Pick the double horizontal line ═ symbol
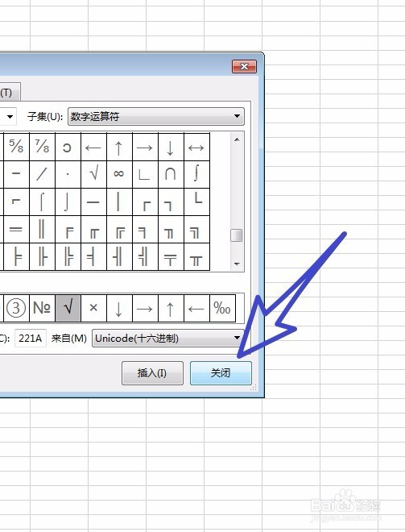 pos(17,230)
